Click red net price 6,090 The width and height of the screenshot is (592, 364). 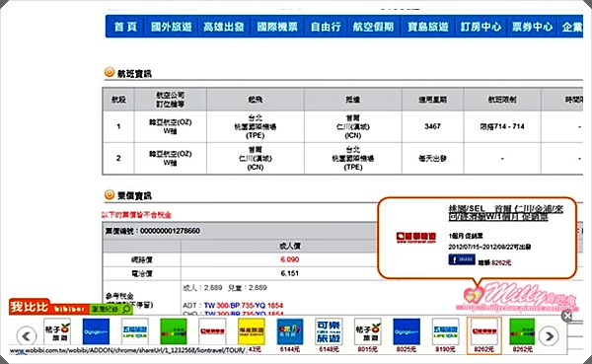tap(289, 259)
